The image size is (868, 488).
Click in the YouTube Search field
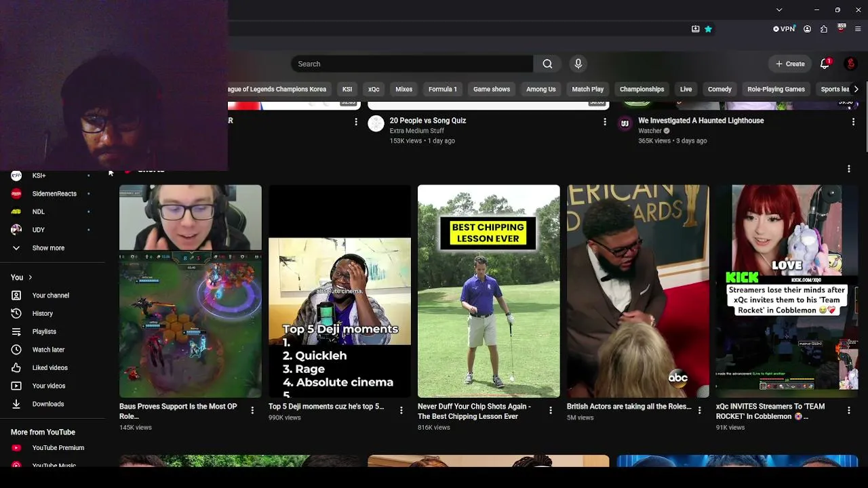pyautogui.click(x=412, y=64)
